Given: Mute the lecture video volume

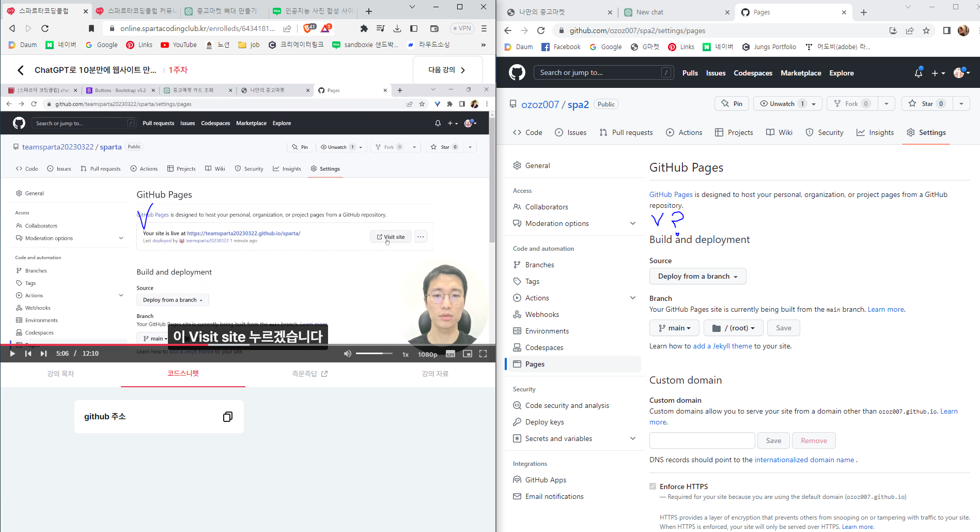Looking at the screenshot, I should (x=348, y=354).
